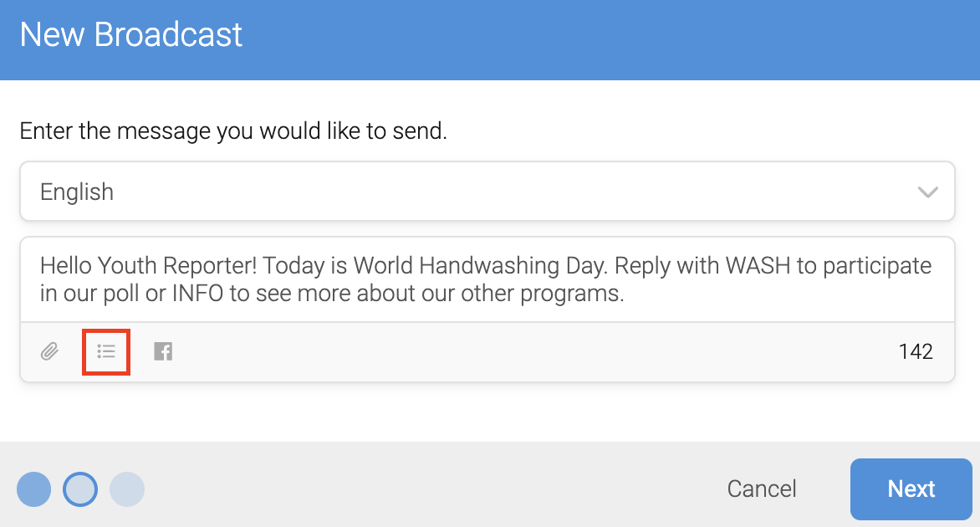Place cursor after 'other programs.' text
The height and width of the screenshot is (527, 980).
tap(625, 293)
